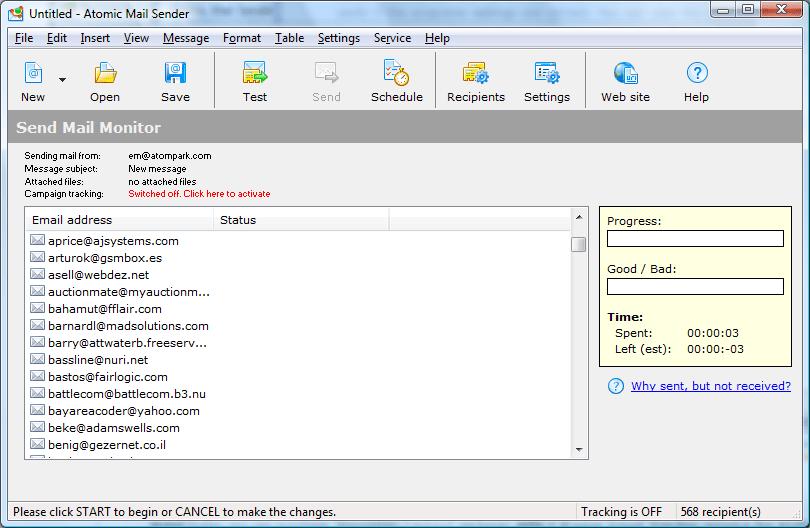Click the scroll up arrow of recipient list
The height and width of the screenshot is (528, 810).
pyautogui.click(x=579, y=217)
